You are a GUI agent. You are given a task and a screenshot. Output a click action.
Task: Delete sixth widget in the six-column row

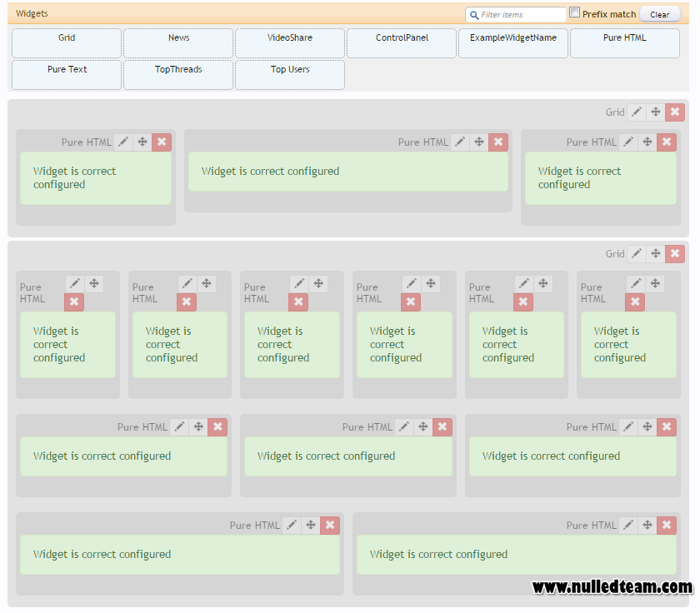tap(635, 302)
